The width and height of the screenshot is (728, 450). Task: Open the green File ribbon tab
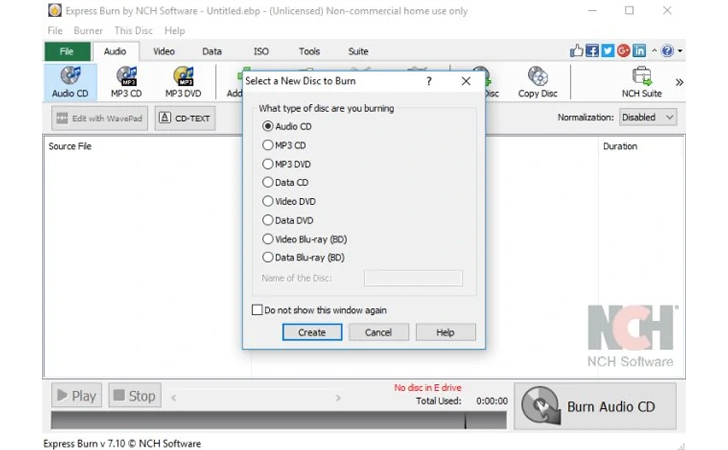[67, 52]
